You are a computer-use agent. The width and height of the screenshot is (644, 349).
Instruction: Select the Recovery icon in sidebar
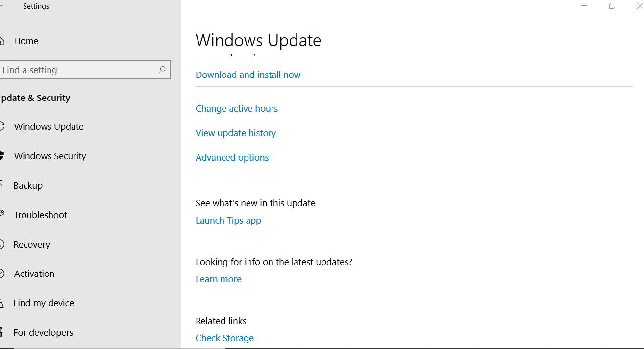pyautogui.click(x=2, y=244)
